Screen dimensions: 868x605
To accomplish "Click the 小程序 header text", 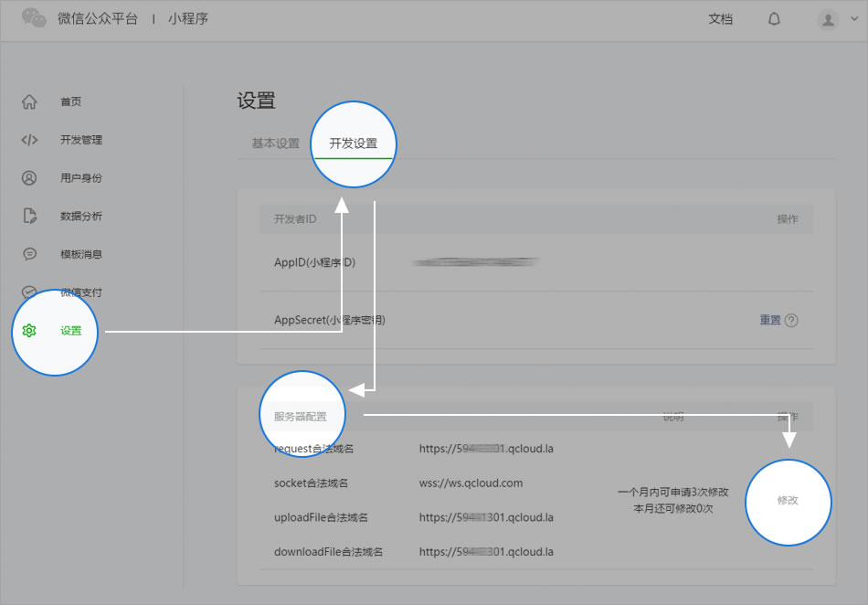I will (188, 19).
